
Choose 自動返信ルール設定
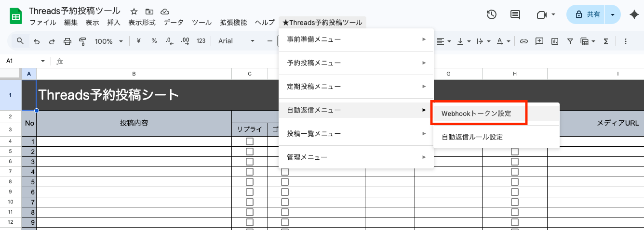[496, 137]
